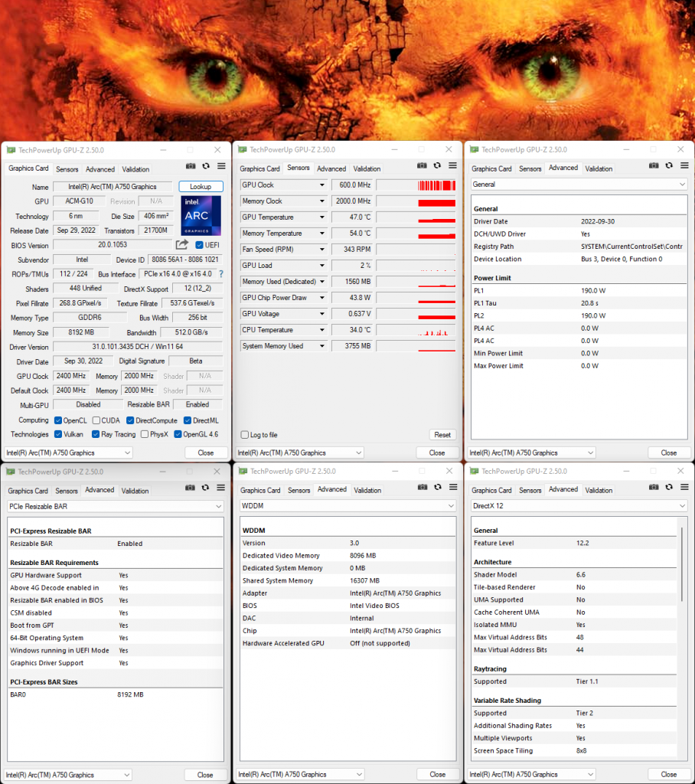Open hamburger menu in the WDDM window
This screenshot has height=784, width=695.
pos(453,487)
